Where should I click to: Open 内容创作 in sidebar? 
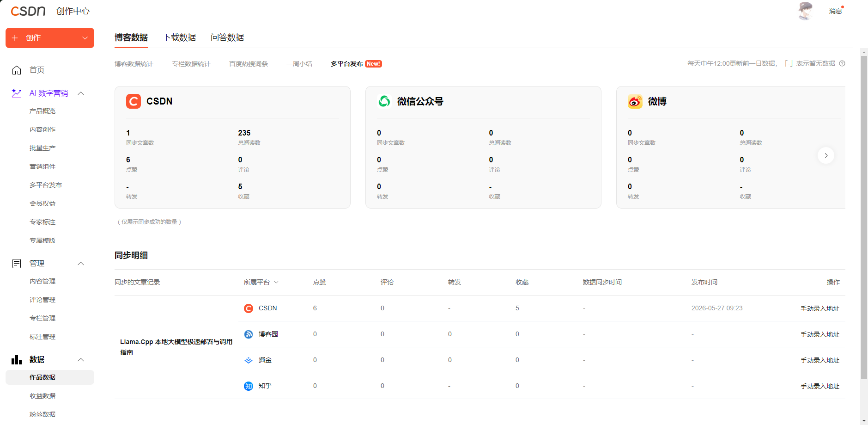click(x=42, y=129)
